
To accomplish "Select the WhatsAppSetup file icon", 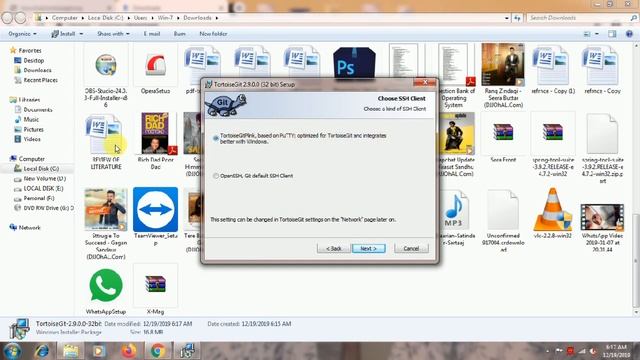I will pos(106,286).
